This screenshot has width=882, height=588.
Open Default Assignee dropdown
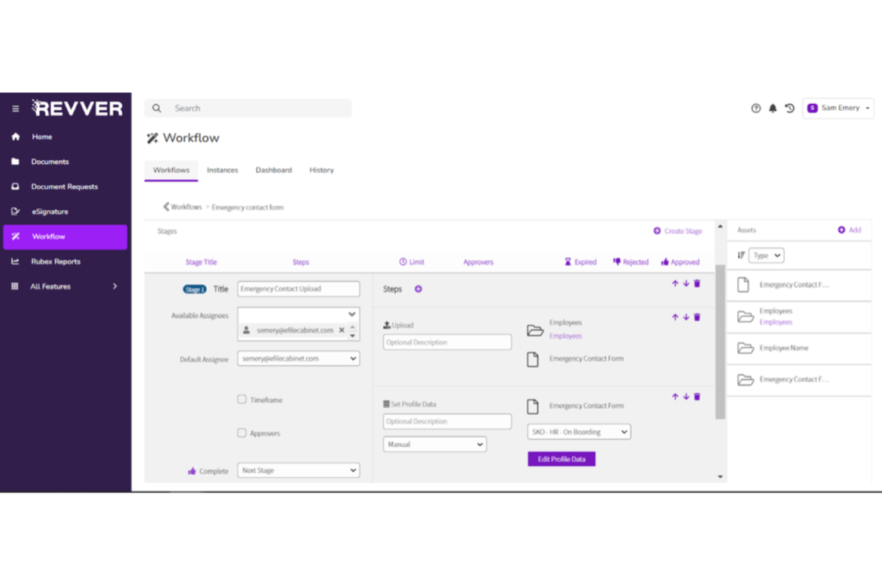pyautogui.click(x=299, y=359)
